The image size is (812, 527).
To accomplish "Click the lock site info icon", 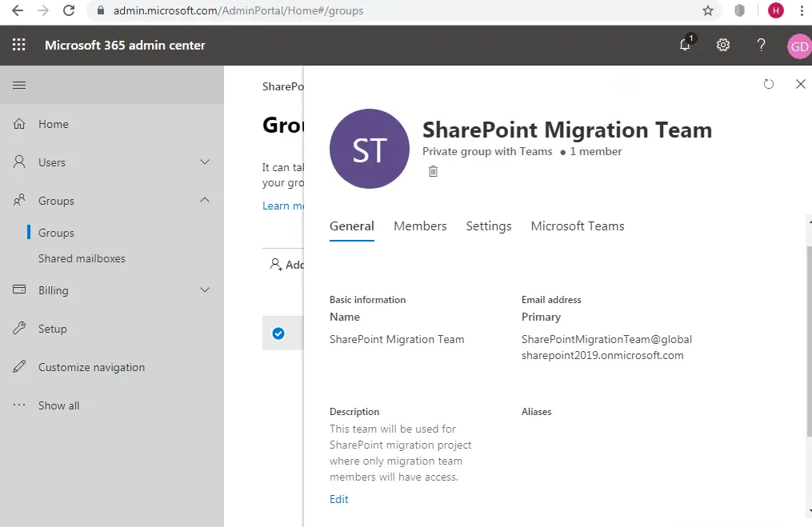I will pos(101,10).
